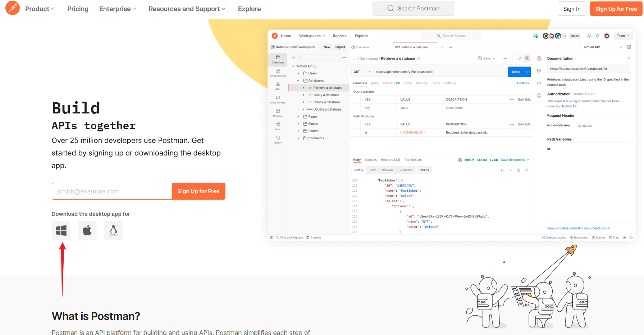Screen dimensions: 644x335
Task: Expand the Comments folder in tree
Action: tap(298, 138)
